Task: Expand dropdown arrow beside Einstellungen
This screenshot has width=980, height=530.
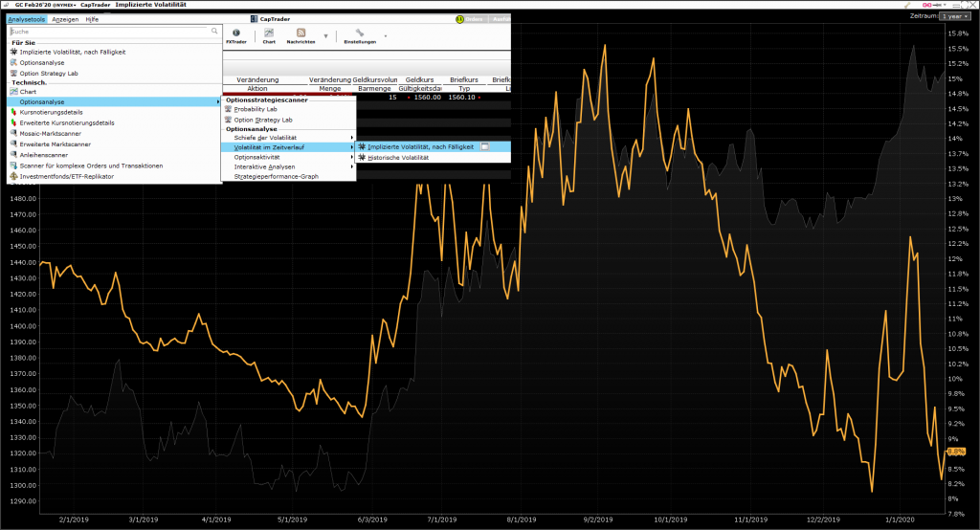Action: coord(385,36)
